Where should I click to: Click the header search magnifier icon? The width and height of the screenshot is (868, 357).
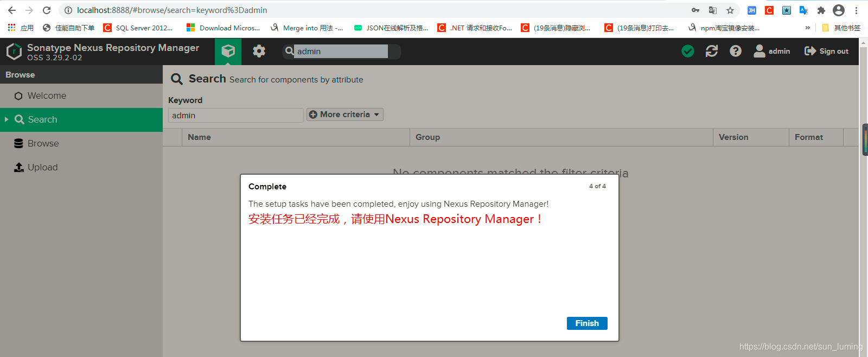click(289, 51)
